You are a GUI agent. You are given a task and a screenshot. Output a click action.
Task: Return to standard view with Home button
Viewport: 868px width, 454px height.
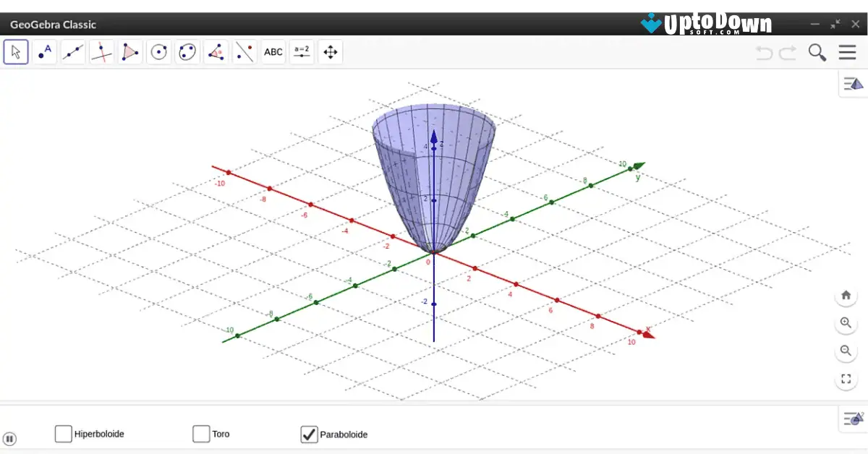coord(846,296)
